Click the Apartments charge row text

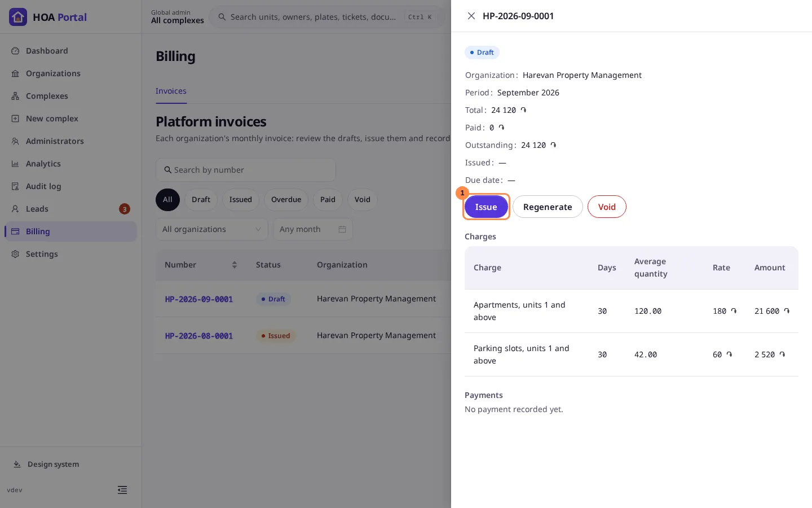[x=519, y=311]
